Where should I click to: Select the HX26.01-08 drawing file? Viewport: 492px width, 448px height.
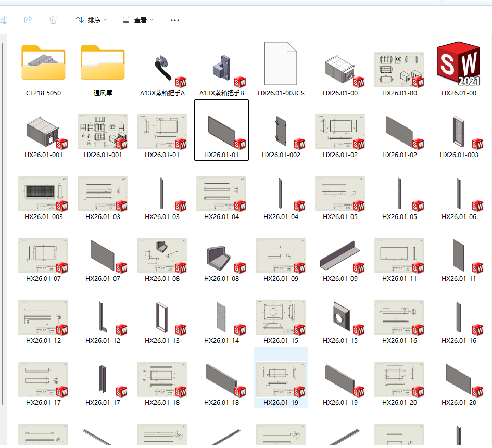click(162, 255)
